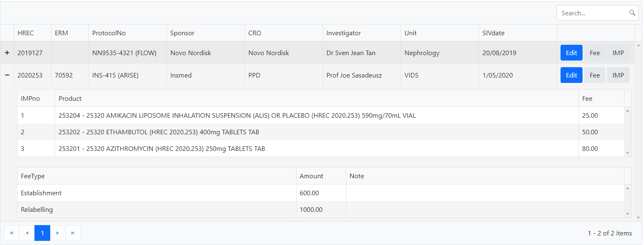
Task: Open IMP for INS-415 (ARISE)
Action: pos(618,75)
